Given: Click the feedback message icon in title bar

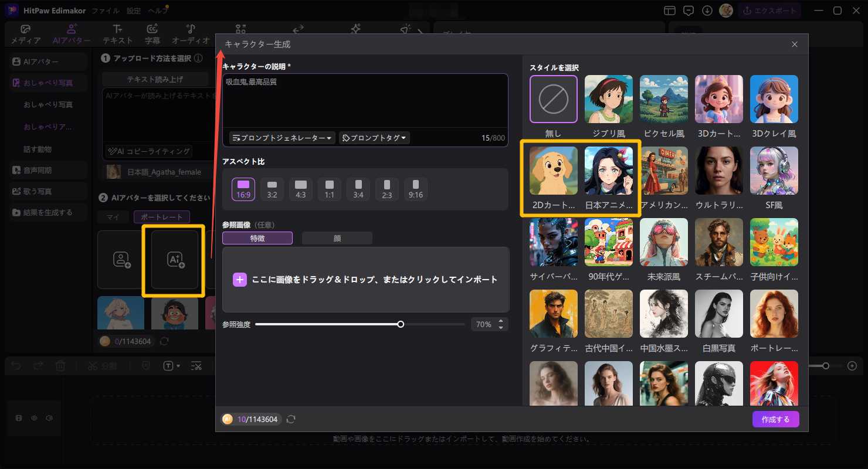Looking at the screenshot, I should pyautogui.click(x=689, y=11).
